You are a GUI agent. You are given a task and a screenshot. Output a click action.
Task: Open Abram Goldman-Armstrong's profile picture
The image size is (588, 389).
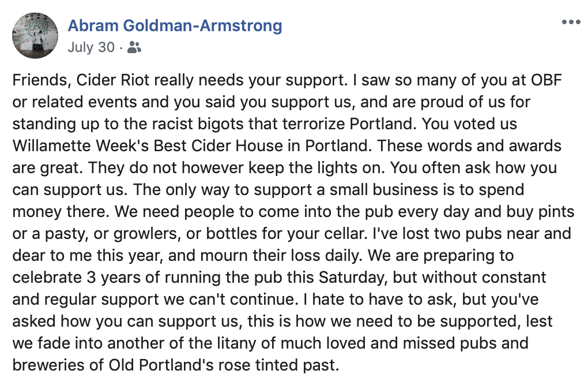click(x=35, y=35)
